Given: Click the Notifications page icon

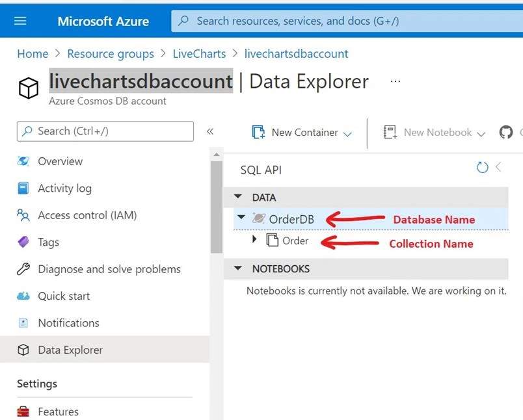Looking at the screenshot, I should pyautogui.click(x=23, y=322).
